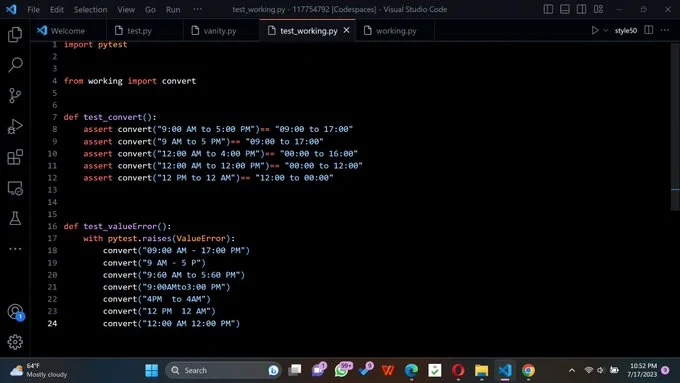Close the test_working.py tab

(x=347, y=30)
